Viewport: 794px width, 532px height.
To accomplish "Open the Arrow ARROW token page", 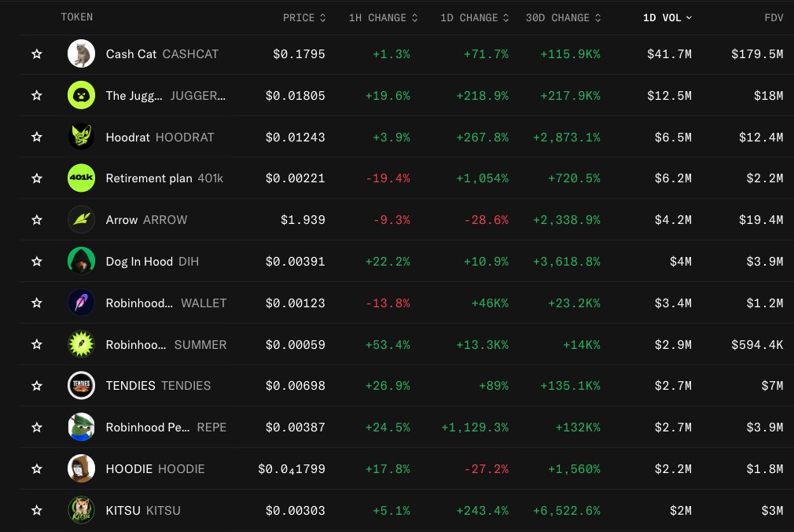I will click(146, 220).
